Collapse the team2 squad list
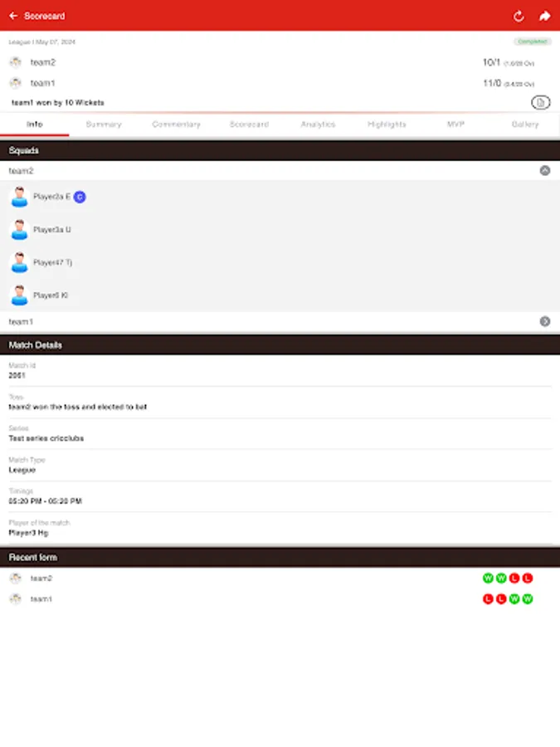This screenshot has width=560, height=747. pos(545,170)
